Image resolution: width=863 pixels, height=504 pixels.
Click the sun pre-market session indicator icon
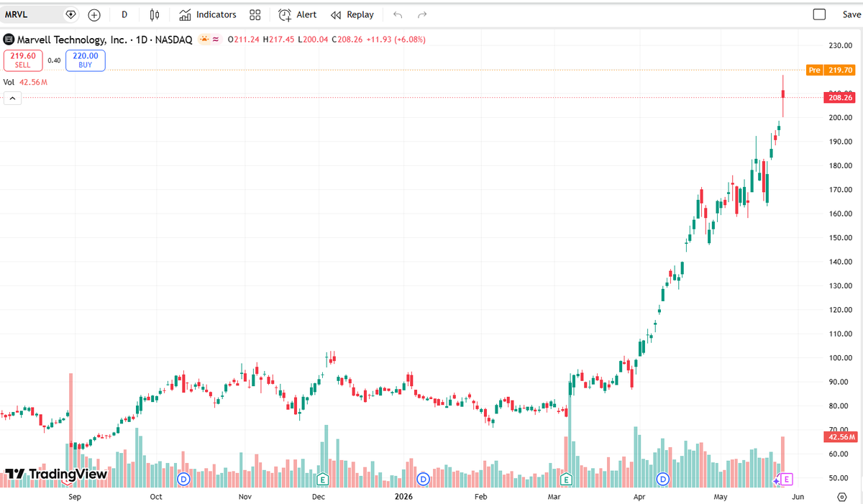point(205,40)
